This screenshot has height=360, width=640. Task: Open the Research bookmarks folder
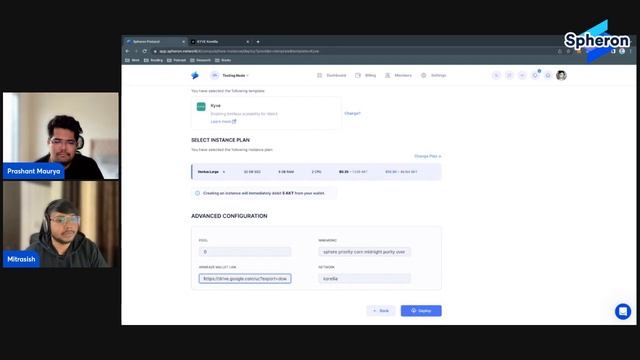coord(200,60)
